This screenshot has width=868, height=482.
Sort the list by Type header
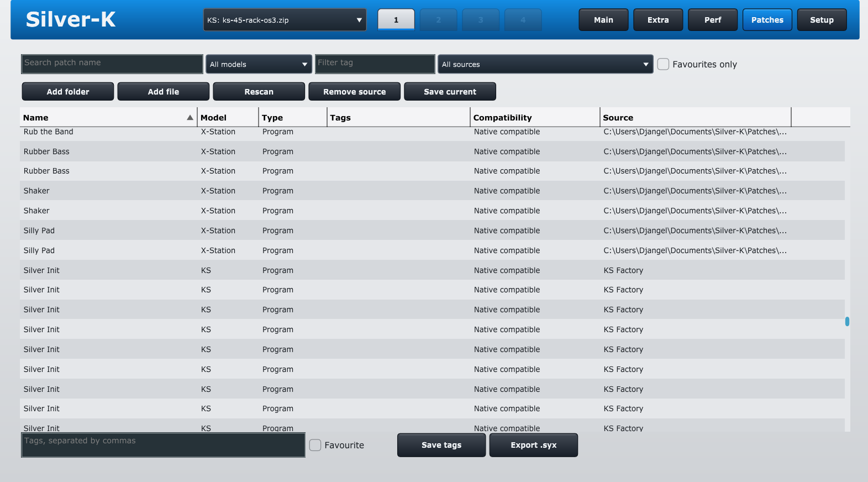pyautogui.click(x=293, y=117)
